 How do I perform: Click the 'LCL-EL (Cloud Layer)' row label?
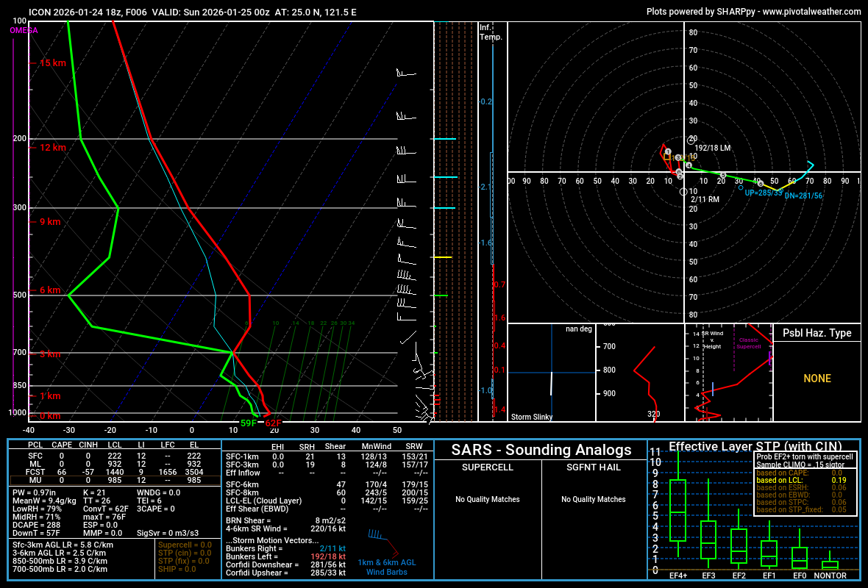pos(263,501)
